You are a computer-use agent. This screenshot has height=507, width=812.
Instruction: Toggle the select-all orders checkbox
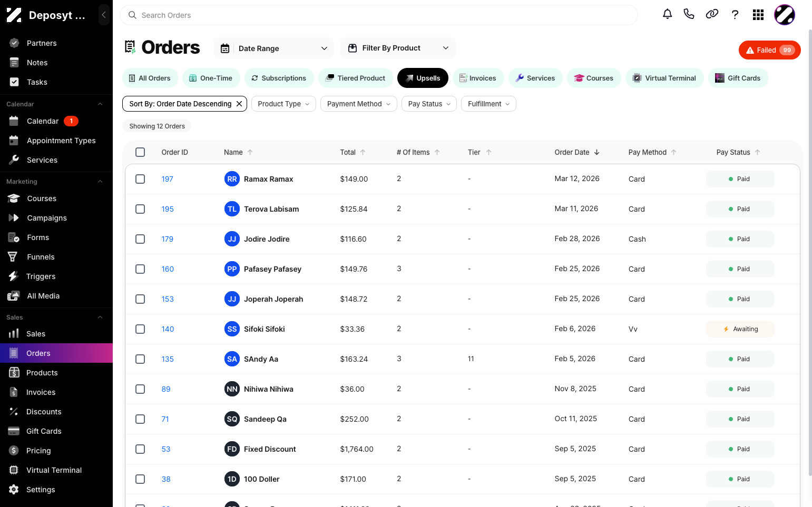tap(140, 152)
